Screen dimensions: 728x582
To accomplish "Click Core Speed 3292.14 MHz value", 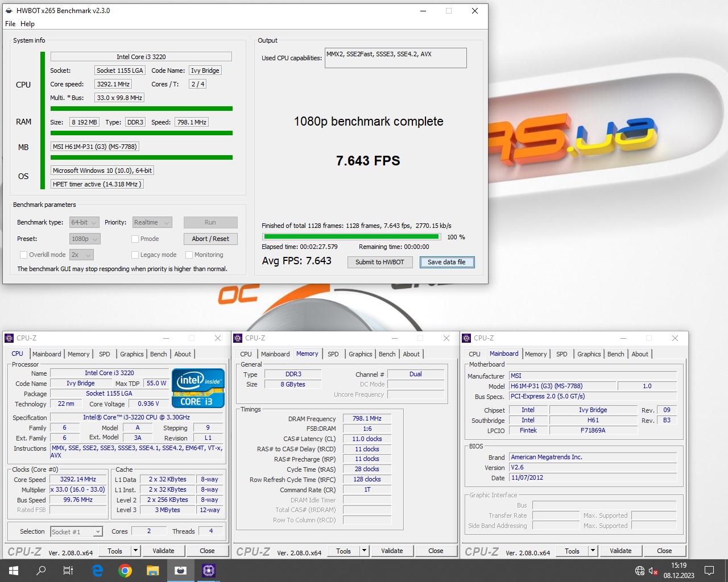I will pyautogui.click(x=78, y=480).
